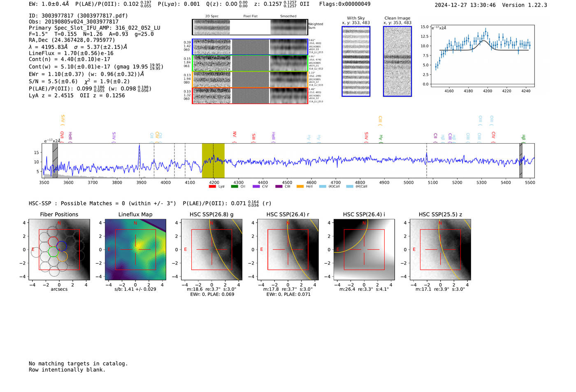Select the orange-outlined 2D spectrum row

click(250, 79)
